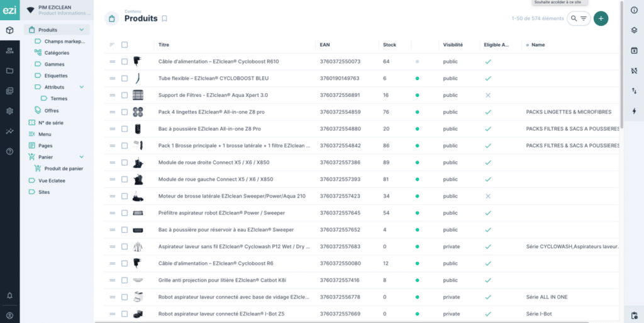Open the info panel icon on right
The width and height of the screenshot is (644, 323).
634,10
